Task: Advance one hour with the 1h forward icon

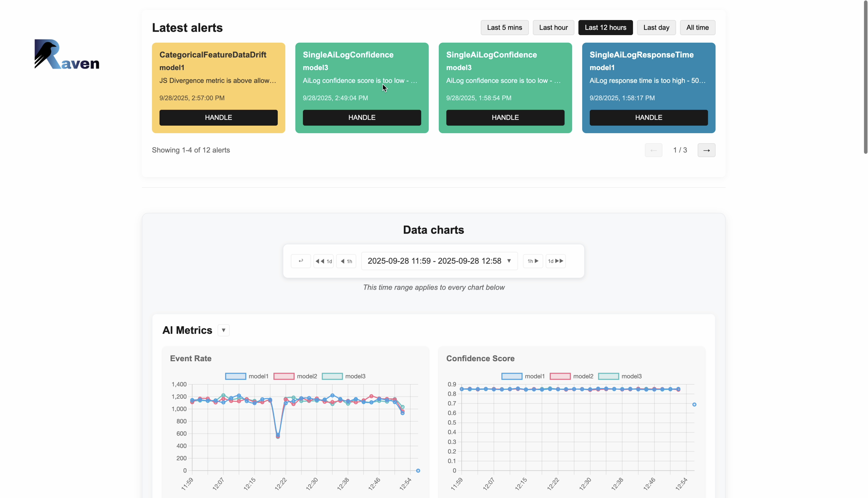Action: point(533,261)
